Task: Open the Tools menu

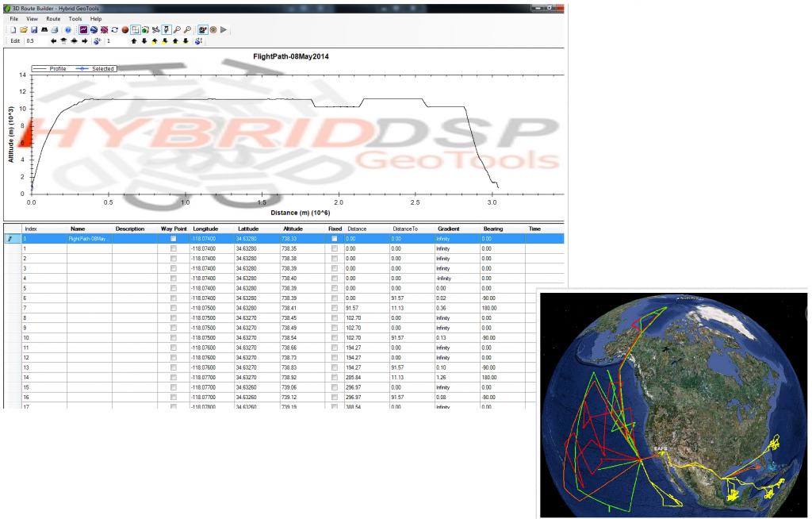Action: (75, 19)
